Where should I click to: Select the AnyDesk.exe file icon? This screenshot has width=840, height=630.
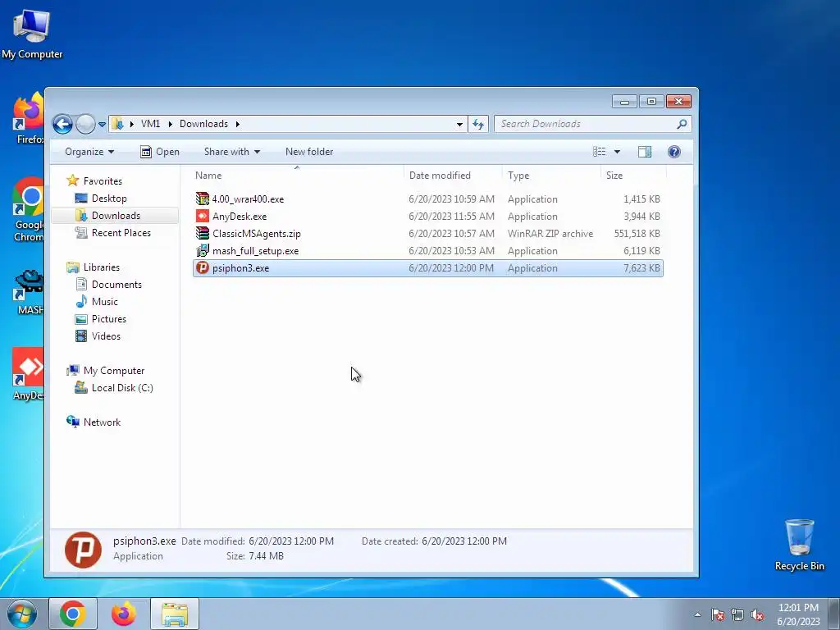pyautogui.click(x=202, y=216)
